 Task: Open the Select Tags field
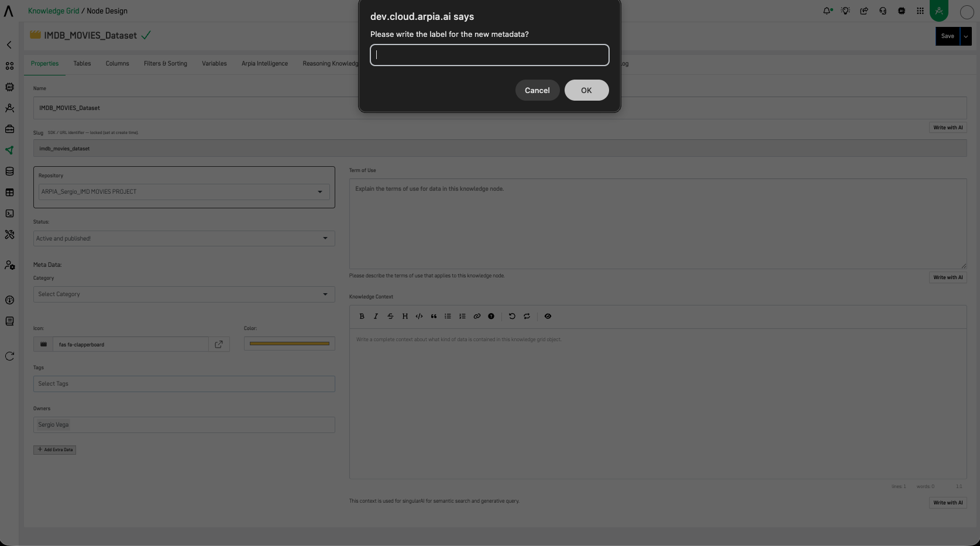[x=184, y=384]
